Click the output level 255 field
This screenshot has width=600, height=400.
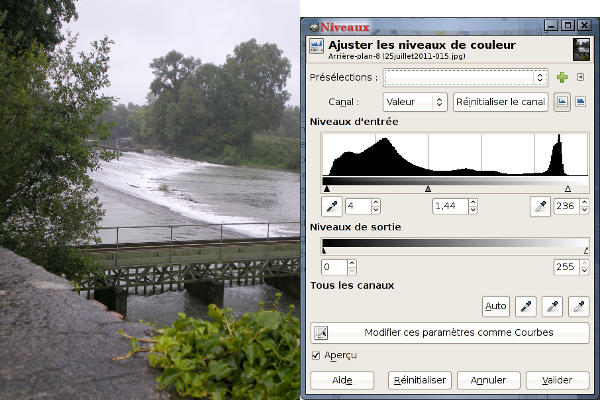click(566, 267)
